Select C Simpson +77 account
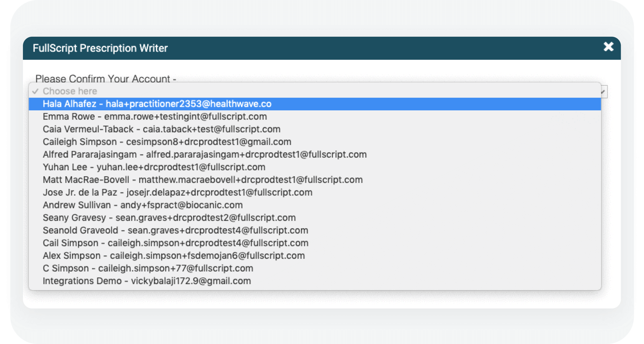The width and height of the screenshot is (644, 344). click(x=315, y=268)
